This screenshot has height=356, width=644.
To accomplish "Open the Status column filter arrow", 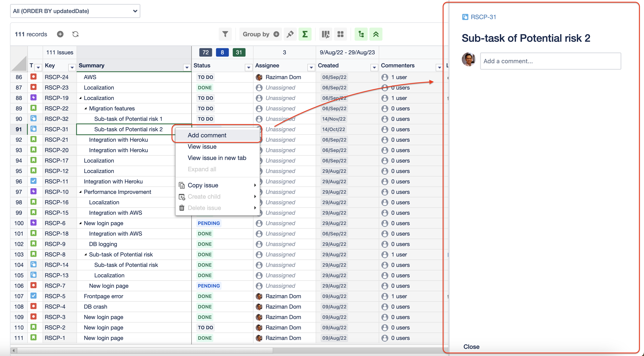I will point(248,67).
